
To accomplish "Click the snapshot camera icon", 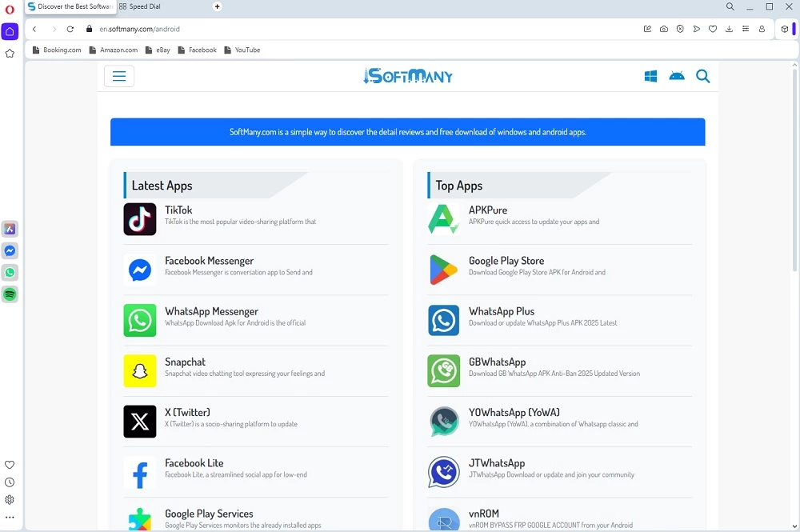I will coord(664,29).
